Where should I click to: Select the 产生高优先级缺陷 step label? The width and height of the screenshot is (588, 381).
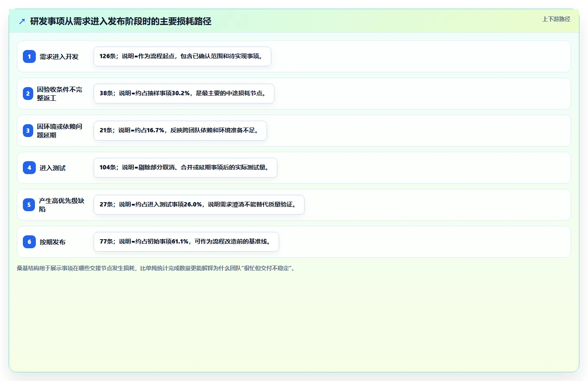tap(62, 205)
